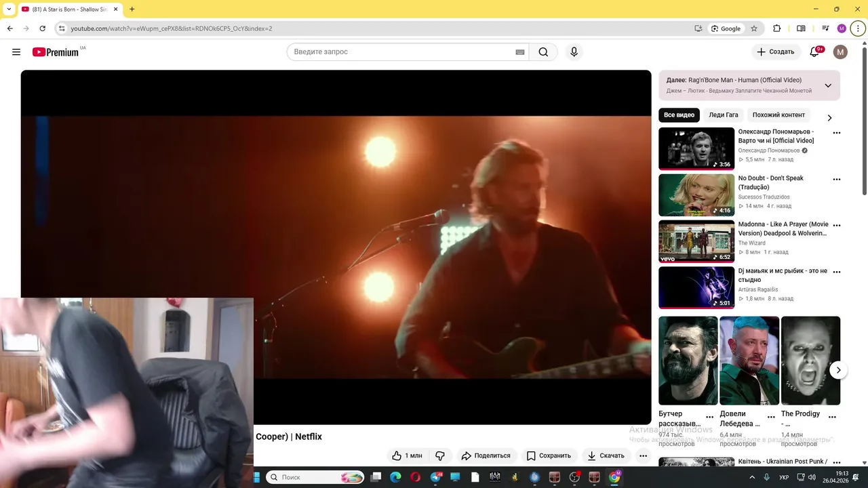
Task: Open Microsoft Edge from taskbar
Action: (395, 477)
